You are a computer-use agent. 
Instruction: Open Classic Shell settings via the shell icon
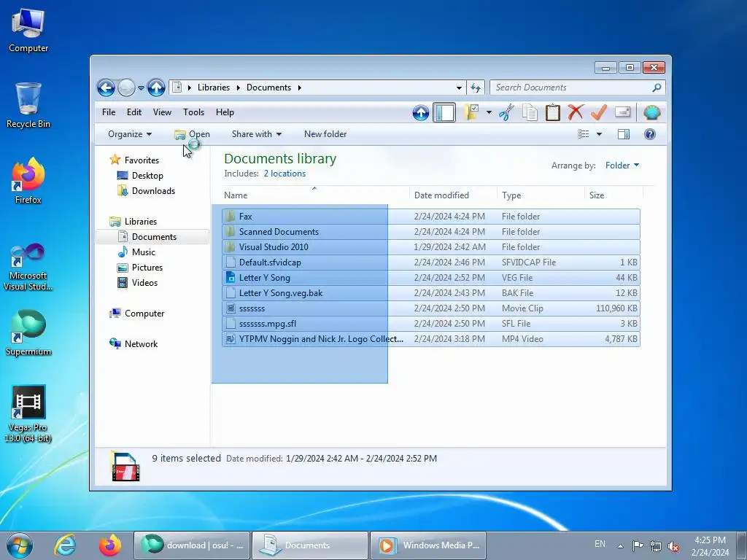coord(651,113)
